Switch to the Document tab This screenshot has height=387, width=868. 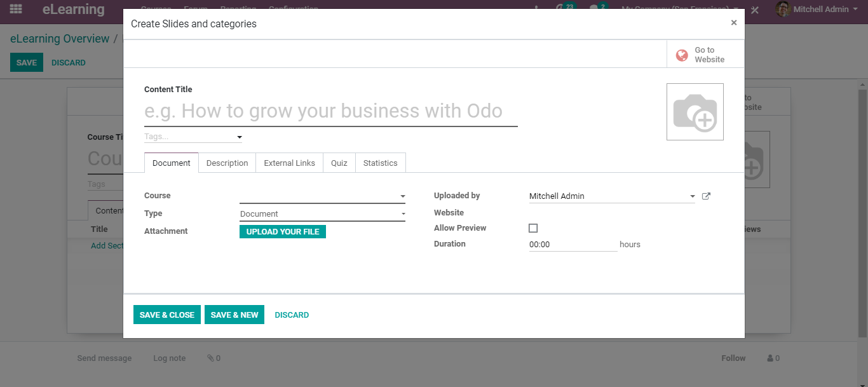[x=172, y=163]
